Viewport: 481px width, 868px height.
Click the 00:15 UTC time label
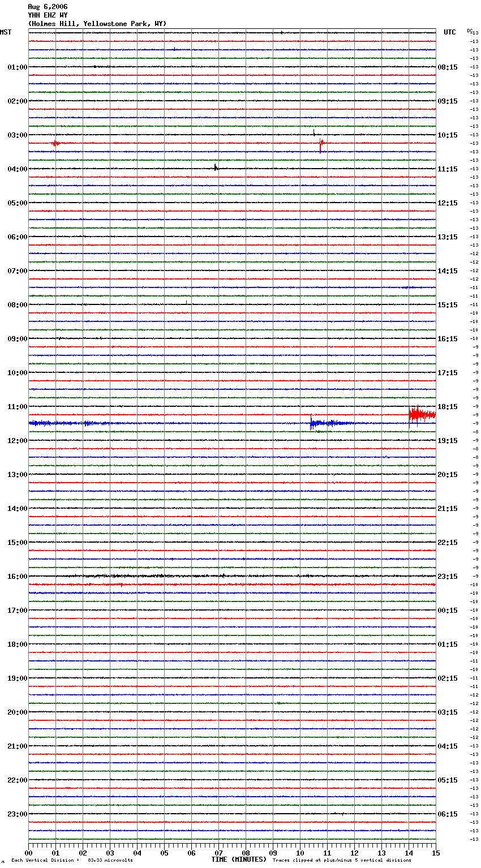pyautogui.click(x=448, y=611)
